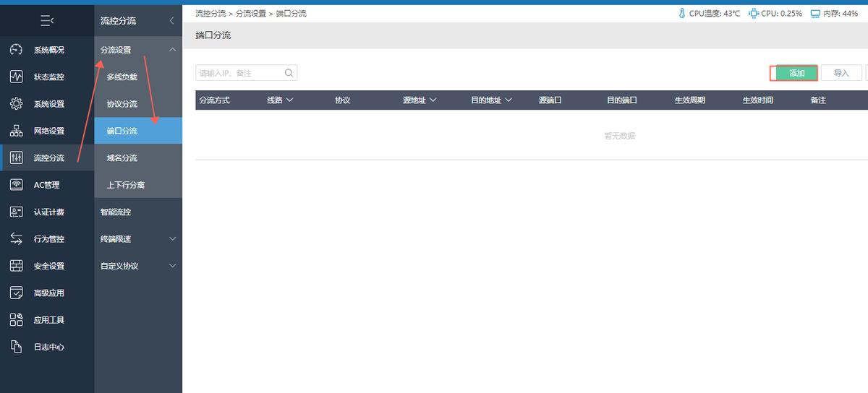Focus the IP/备注 search input field
This screenshot has width=868, height=393.
click(x=239, y=73)
